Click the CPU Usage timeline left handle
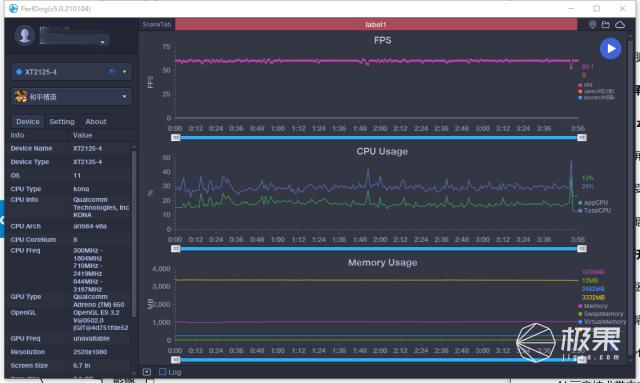The image size is (640, 383). tap(176, 249)
